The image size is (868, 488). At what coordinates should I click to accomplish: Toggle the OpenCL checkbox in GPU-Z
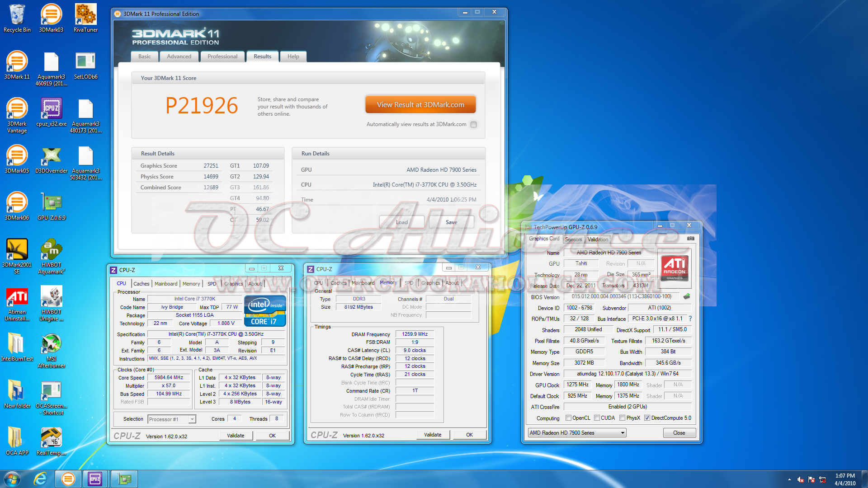tap(568, 418)
